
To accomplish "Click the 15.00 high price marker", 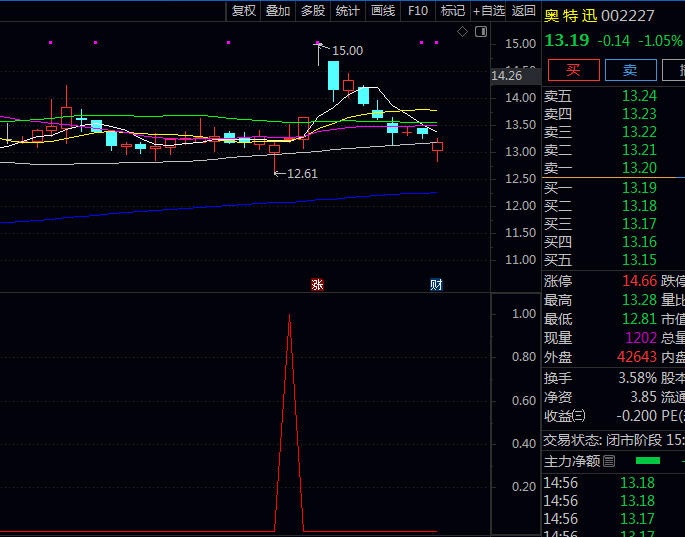I will pyautogui.click(x=347, y=50).
